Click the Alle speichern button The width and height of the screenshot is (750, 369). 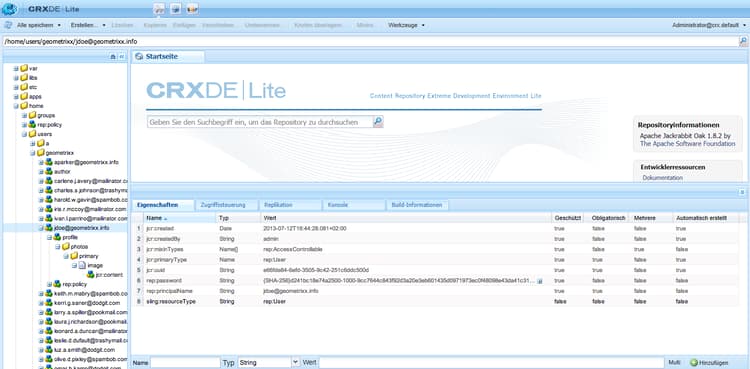tap(35, 25)
